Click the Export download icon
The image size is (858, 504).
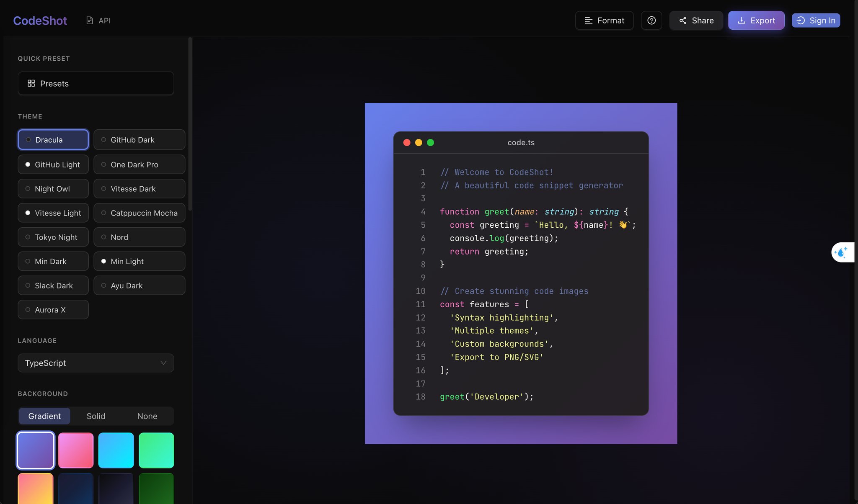[x=742, y=21]
